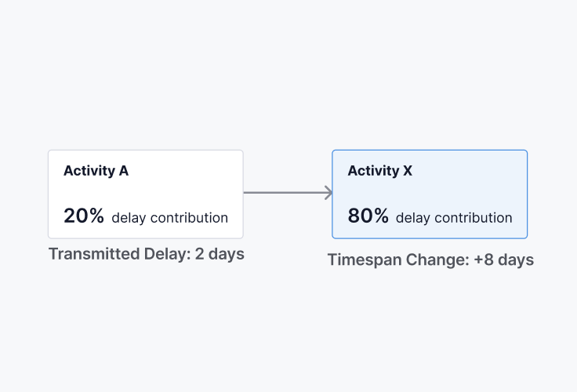This screenshot has width=577, height=392.
Task: Click the '+8 days' value under Activity X
Action: (x=504, y=260)
